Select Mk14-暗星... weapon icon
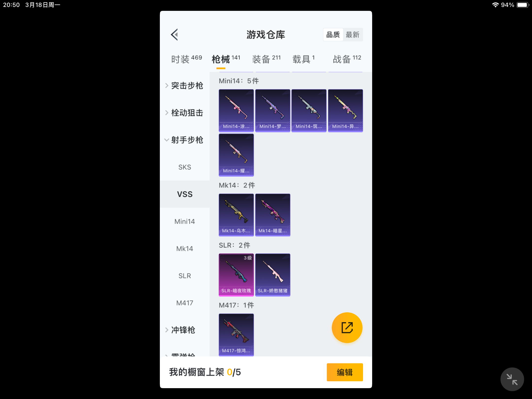 click(272, 215)
